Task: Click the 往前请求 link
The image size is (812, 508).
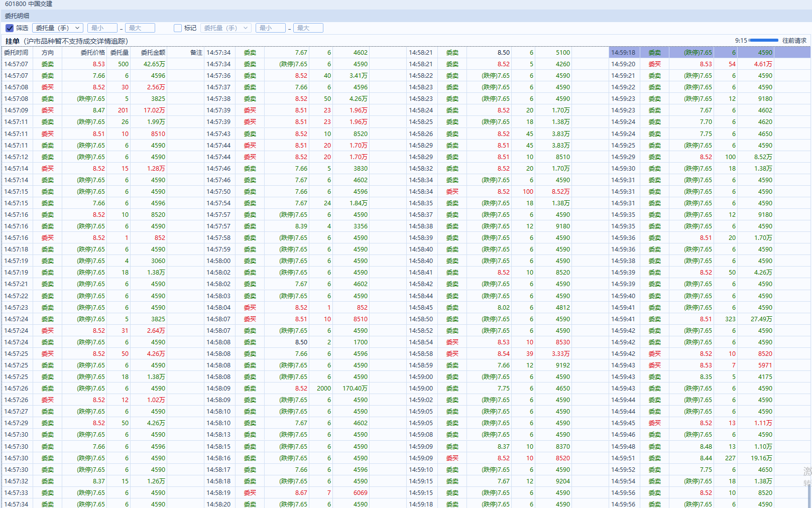Action: 794,41
